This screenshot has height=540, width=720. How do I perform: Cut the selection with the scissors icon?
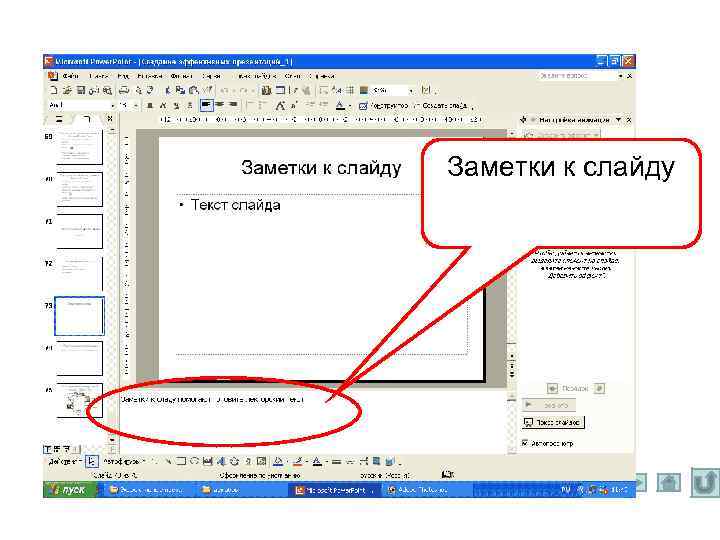pyautogui.click(x=168, y=90)
